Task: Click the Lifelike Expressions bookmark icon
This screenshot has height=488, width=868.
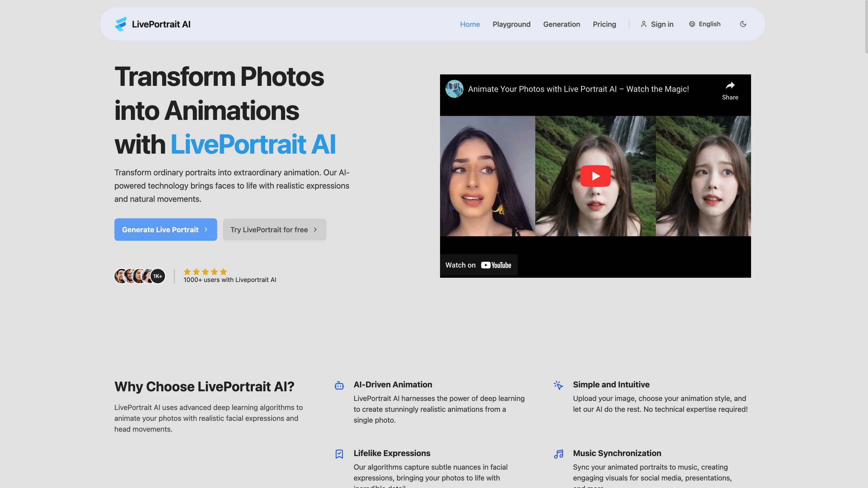Action: (x=339, y=454)
